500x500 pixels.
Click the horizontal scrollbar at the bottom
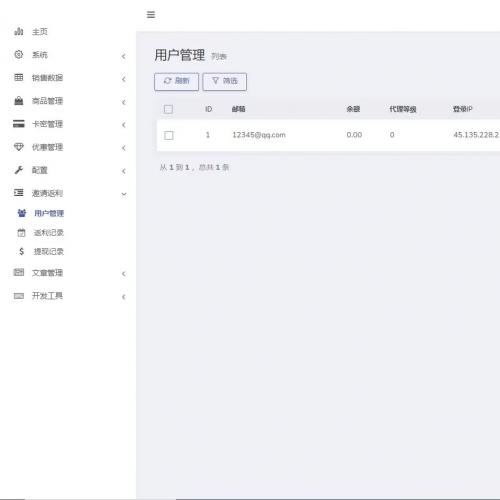[x=338, y=499]
